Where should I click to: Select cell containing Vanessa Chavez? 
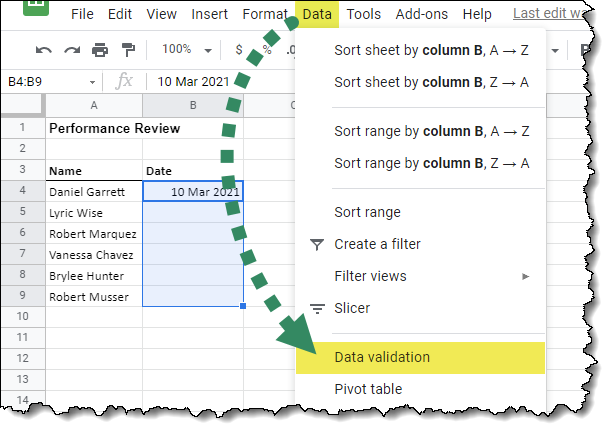click(x=93, y=254)
